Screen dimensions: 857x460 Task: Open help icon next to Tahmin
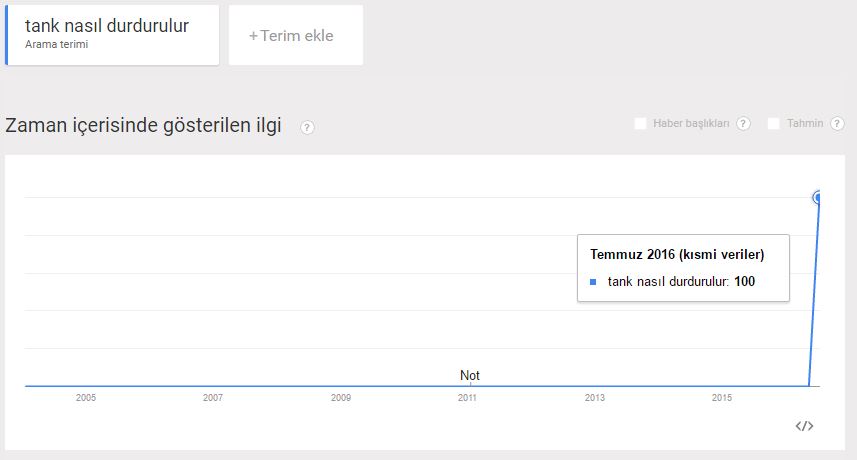click(x=838, y=124)
